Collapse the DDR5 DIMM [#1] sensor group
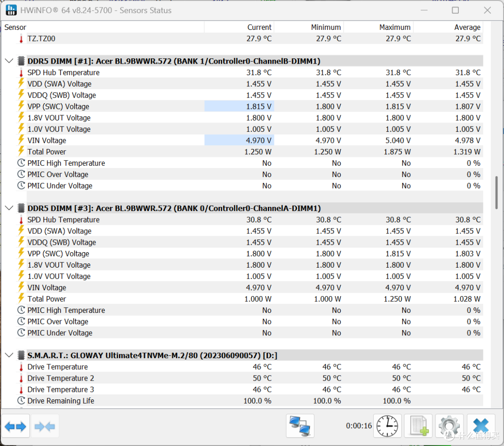504x446 pixels. (x=9, y=61)
